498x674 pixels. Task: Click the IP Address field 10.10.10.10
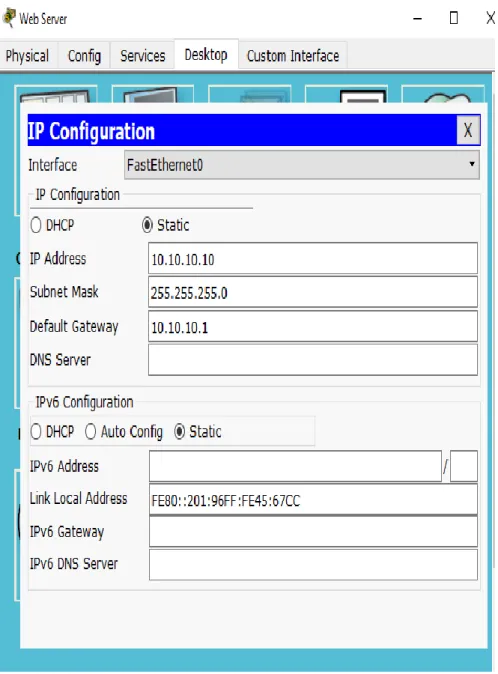(313, 258)
